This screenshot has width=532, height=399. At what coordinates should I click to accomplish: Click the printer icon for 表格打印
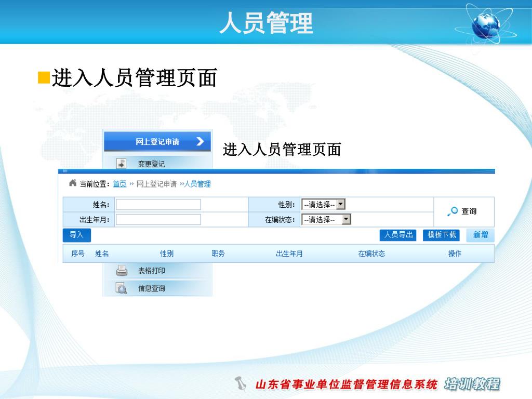122,270
